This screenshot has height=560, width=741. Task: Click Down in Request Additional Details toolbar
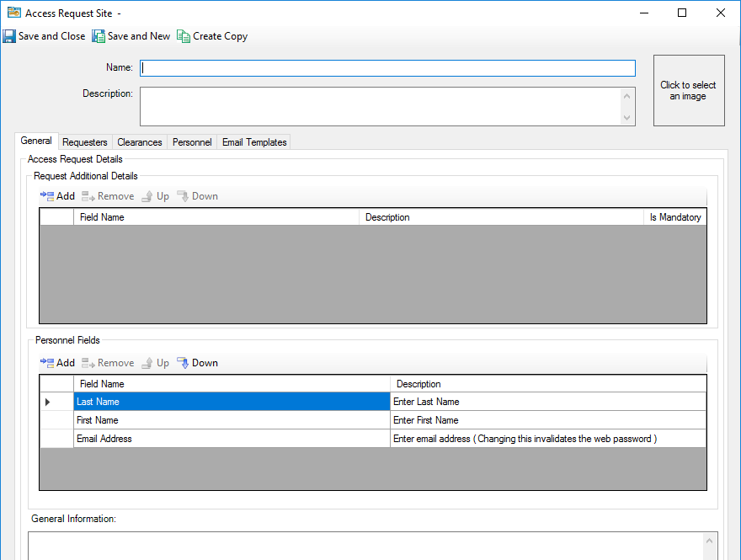(198, 196)
